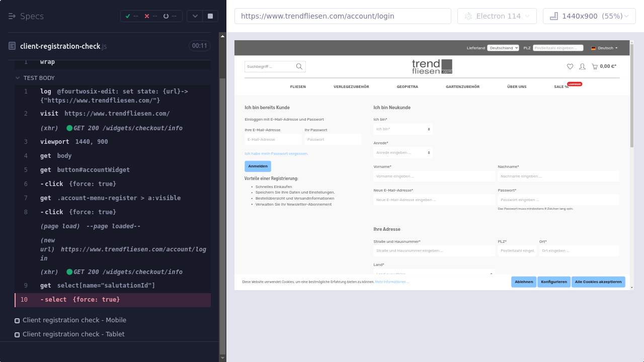Open the Anrede salutation dropdown
The width and height of the screenshot is (644, 362).
pyautogui.click(x=403, y=152)
